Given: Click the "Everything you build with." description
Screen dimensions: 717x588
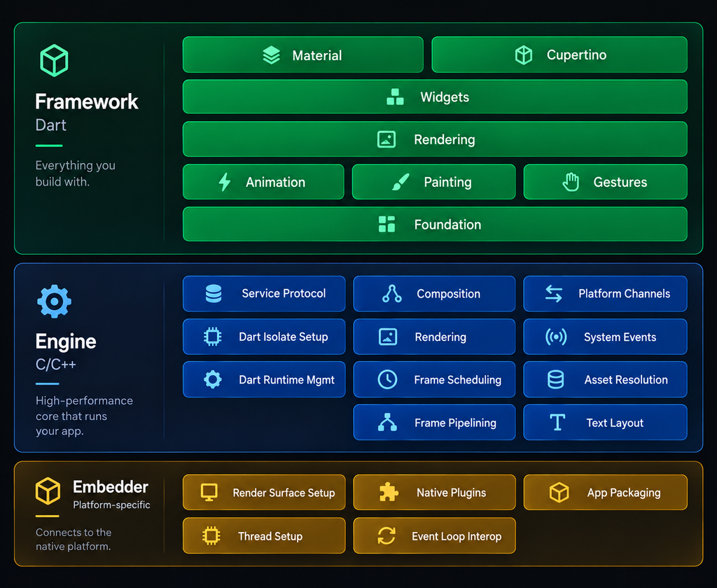Looking at the screenshot, I should point(76,174).
